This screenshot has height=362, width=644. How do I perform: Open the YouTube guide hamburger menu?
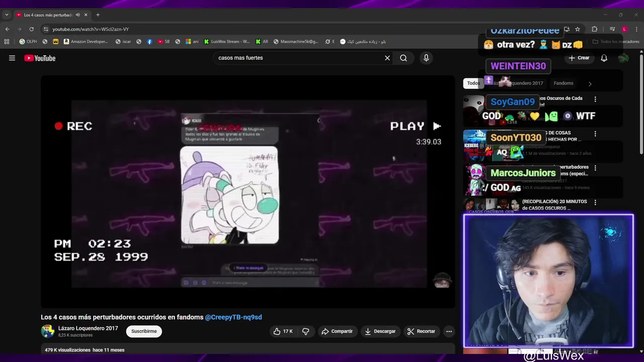click(x=12, y=58)
